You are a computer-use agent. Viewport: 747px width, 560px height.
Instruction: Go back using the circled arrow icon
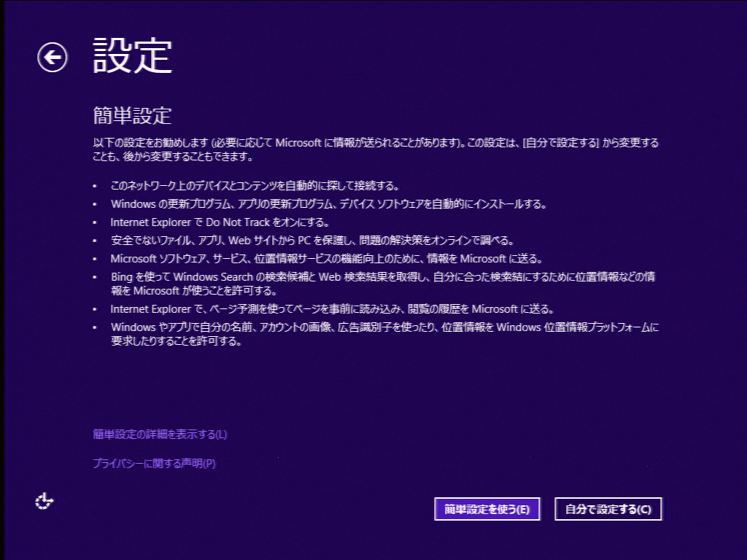tap(53, 58)
